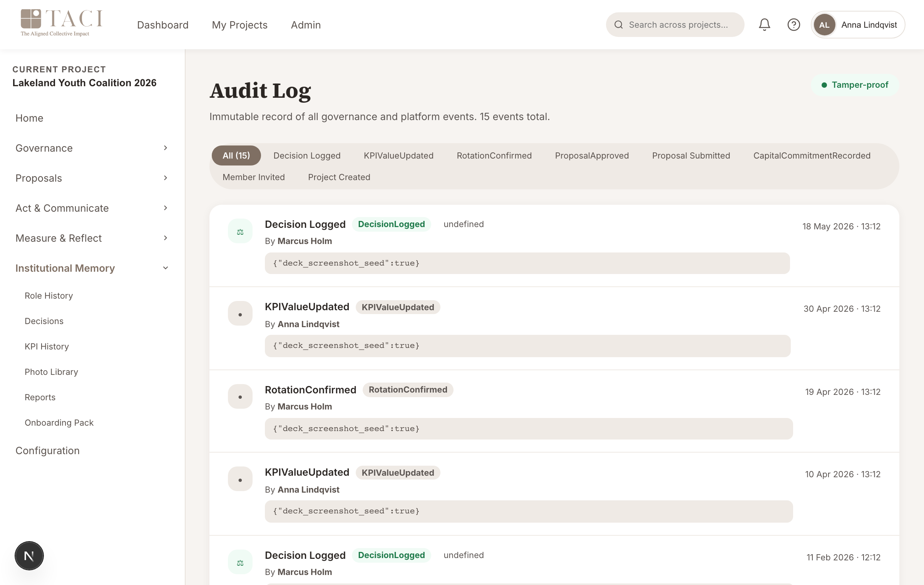Filter by Member Invited
924x585 pixels.
(254, 177)
